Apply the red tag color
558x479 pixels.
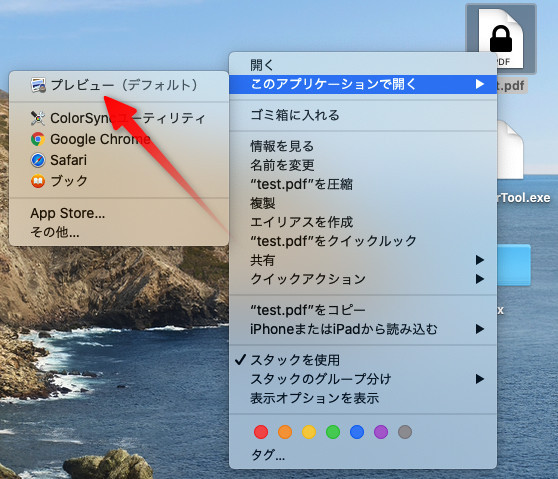coord(261,432)
